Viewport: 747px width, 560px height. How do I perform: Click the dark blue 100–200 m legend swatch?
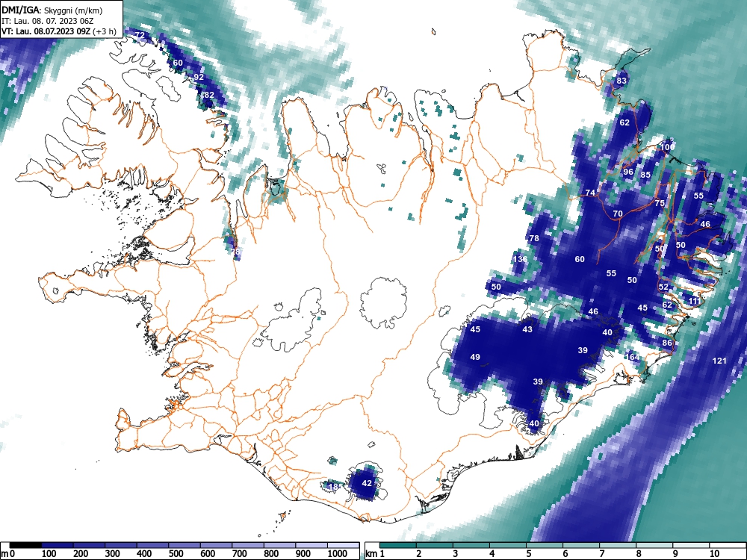58,545
